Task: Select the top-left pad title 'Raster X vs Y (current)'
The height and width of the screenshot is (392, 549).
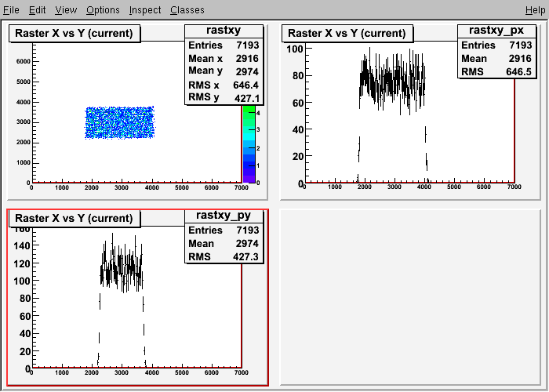Action: tap(75, 33)
